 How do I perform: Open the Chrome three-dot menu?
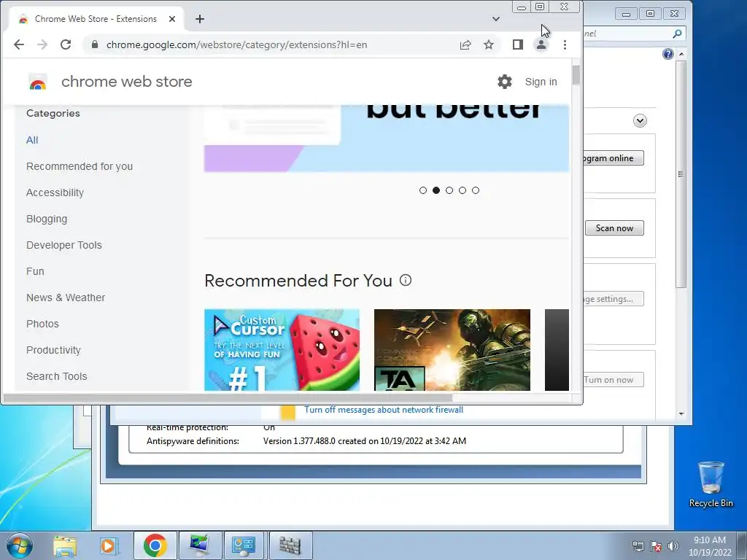tap(565, 44)
